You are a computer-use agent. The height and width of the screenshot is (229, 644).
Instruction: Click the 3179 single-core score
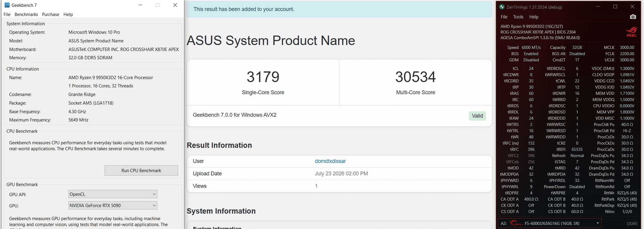[x=263, y=77]
